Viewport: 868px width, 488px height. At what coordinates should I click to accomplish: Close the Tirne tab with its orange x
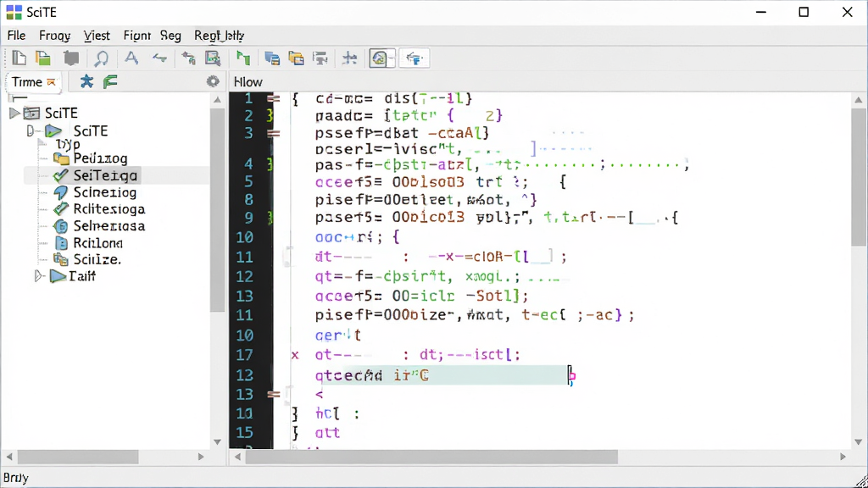tap(52, 82)
